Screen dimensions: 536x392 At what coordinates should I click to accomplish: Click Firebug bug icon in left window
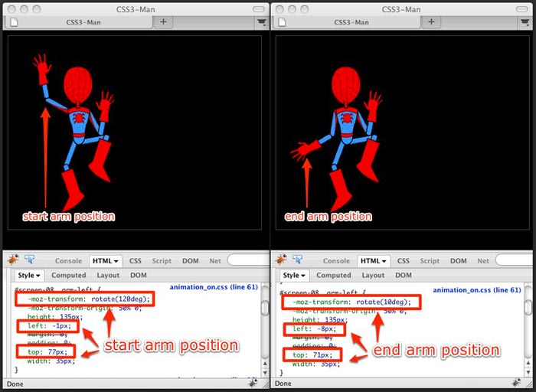click(x=13, y=260)
